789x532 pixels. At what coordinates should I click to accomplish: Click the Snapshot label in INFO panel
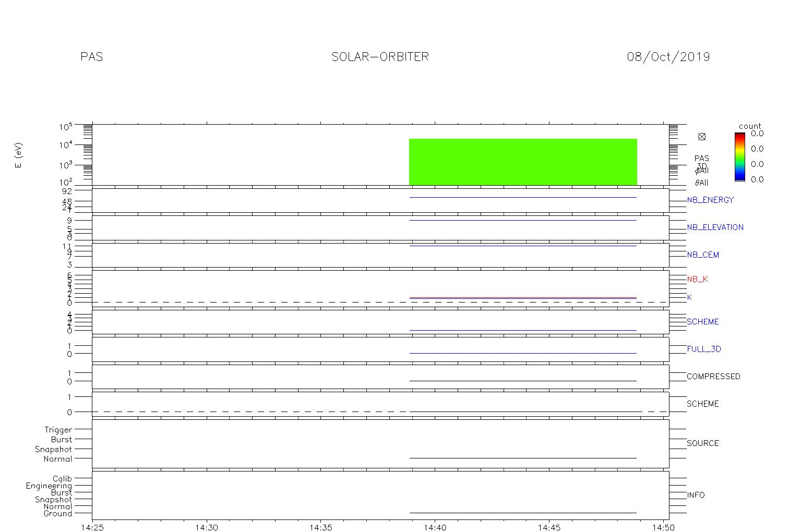click(53, 500)
